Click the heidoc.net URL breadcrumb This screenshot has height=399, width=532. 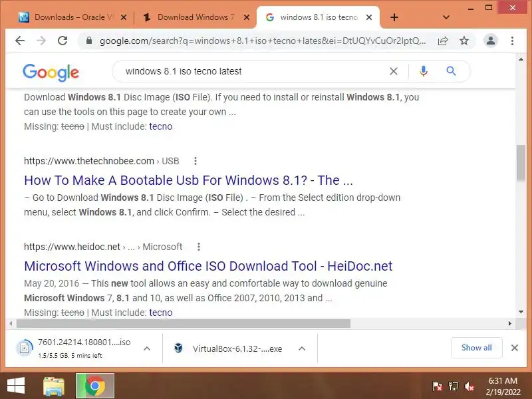(103, 247)
